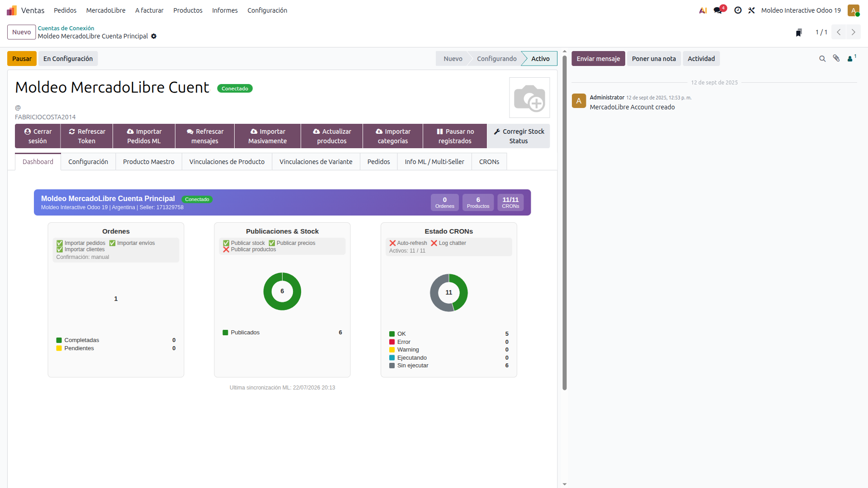Open the AI assistant icon in the top bar

click(703, 10)
